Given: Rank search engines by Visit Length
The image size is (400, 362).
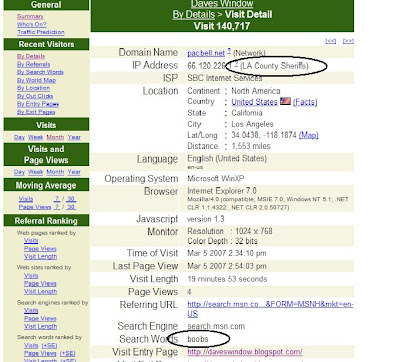Looking at the screenshot, I should [x=40, y=327].
